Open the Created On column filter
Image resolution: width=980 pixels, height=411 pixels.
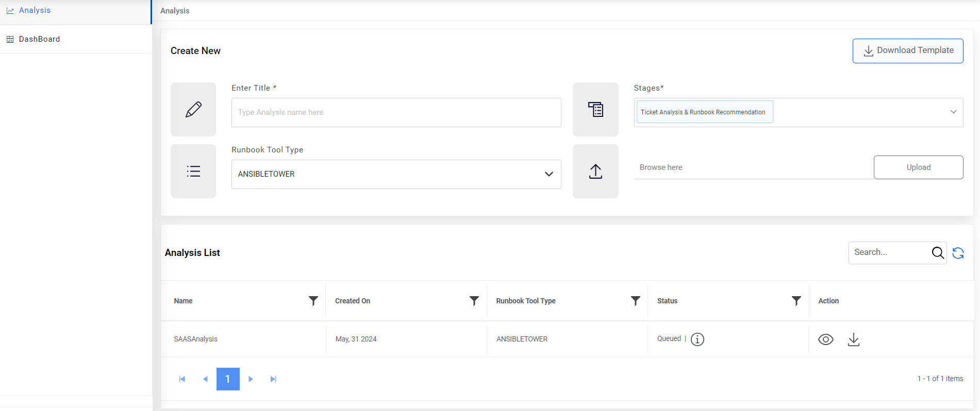tap(474, 301)
